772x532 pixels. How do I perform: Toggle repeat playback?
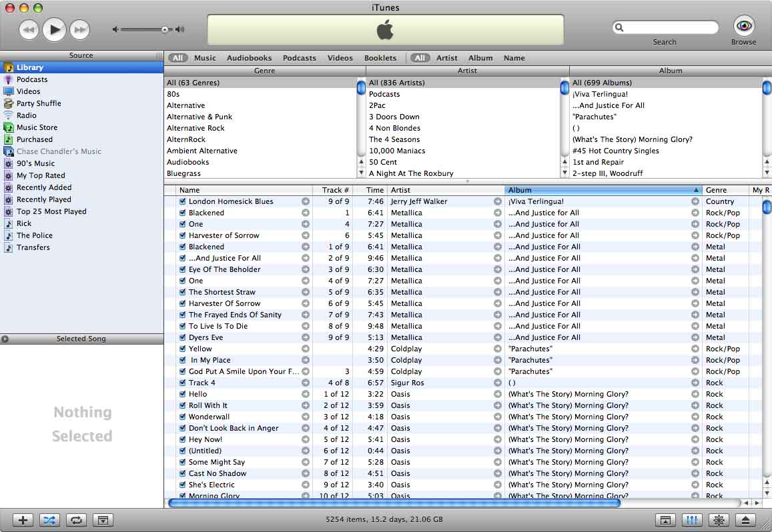click(x=76, y=520)
